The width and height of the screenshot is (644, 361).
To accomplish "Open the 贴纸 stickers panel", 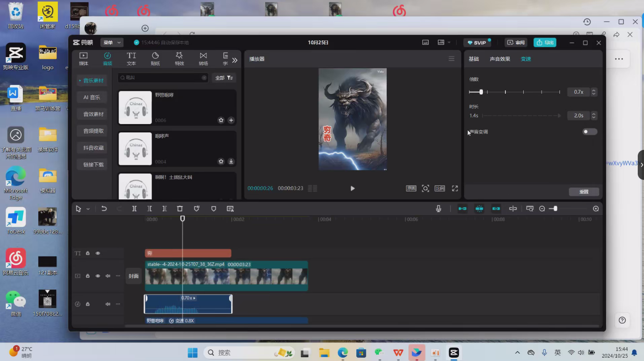I will (x=155, y=59).
